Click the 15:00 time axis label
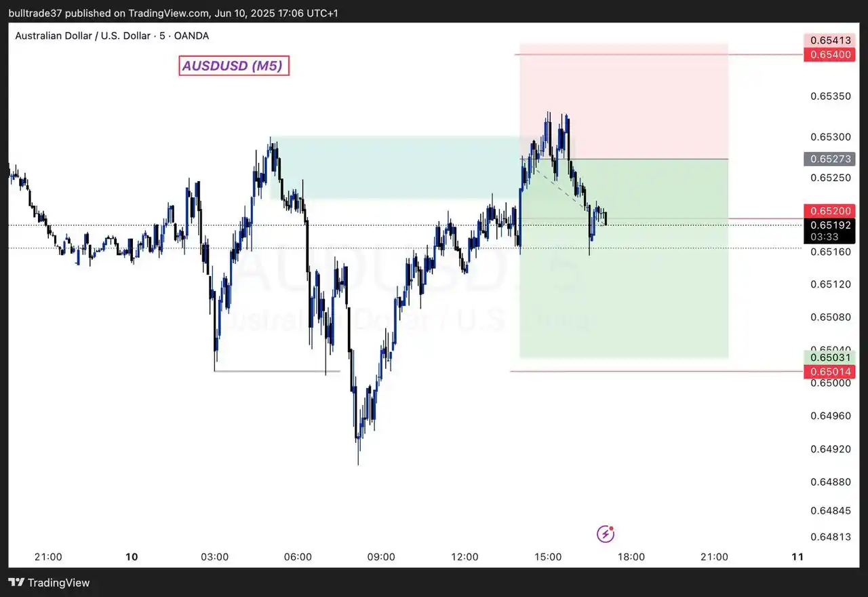Screen dimensions: 868x597 548,557
